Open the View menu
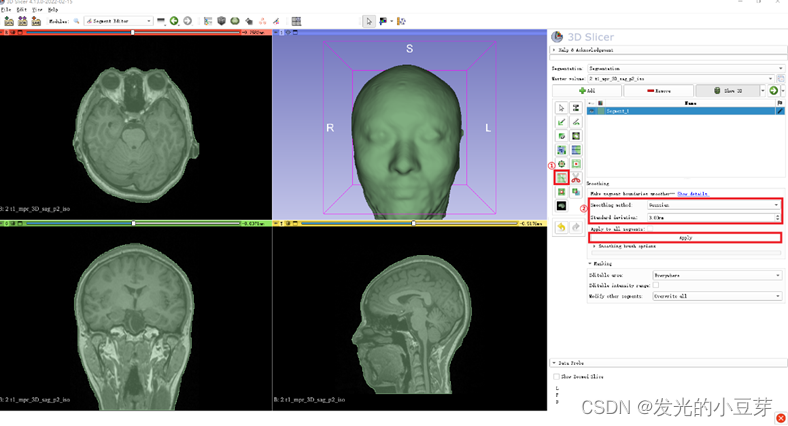 pos(37,10)
